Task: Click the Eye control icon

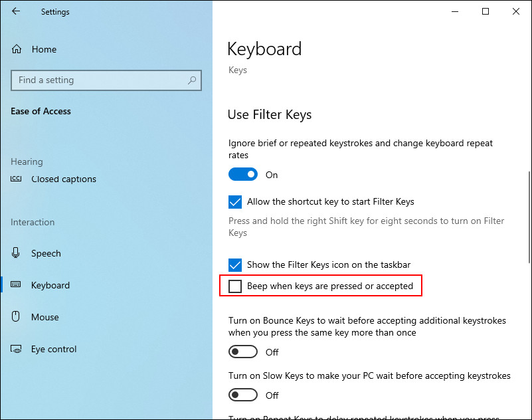Action: point(17,349)
